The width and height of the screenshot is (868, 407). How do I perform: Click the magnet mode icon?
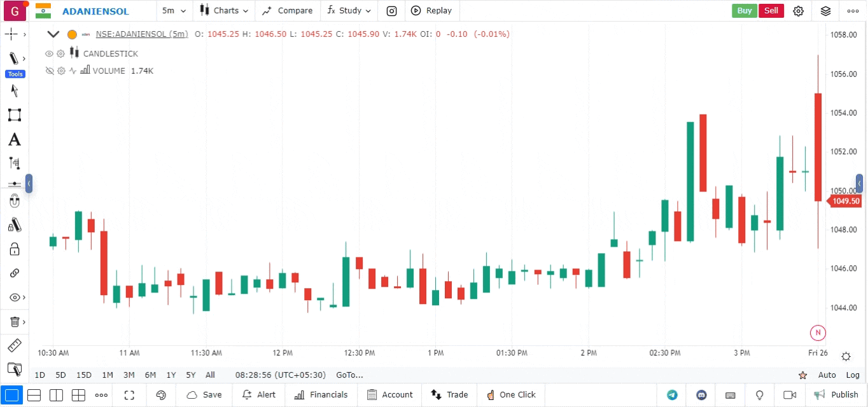(14, 202)
